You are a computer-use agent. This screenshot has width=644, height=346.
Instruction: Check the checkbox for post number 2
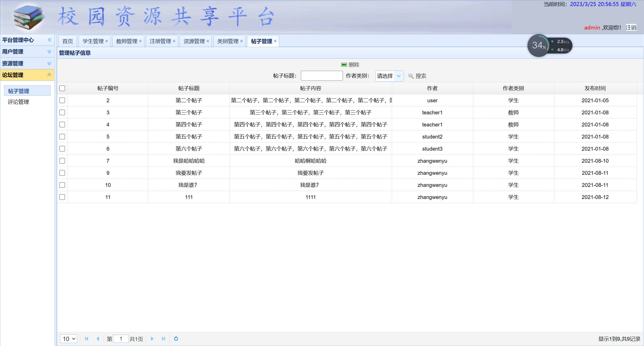coord(62,100)
